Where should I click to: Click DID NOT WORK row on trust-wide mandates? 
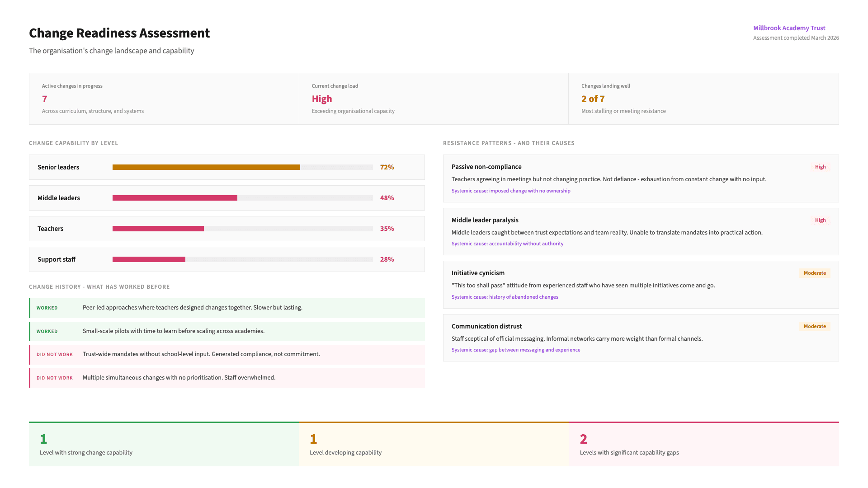227,354
